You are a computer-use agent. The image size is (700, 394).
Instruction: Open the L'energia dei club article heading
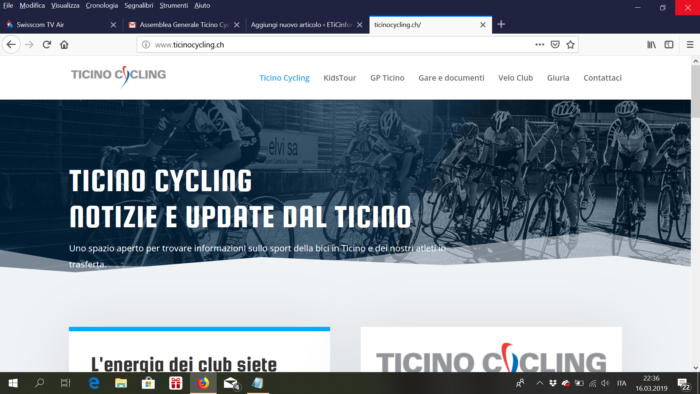[184, 364]
